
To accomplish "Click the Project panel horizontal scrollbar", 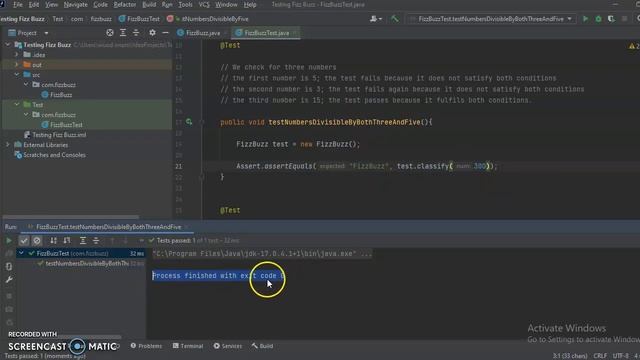I will 70,217.
